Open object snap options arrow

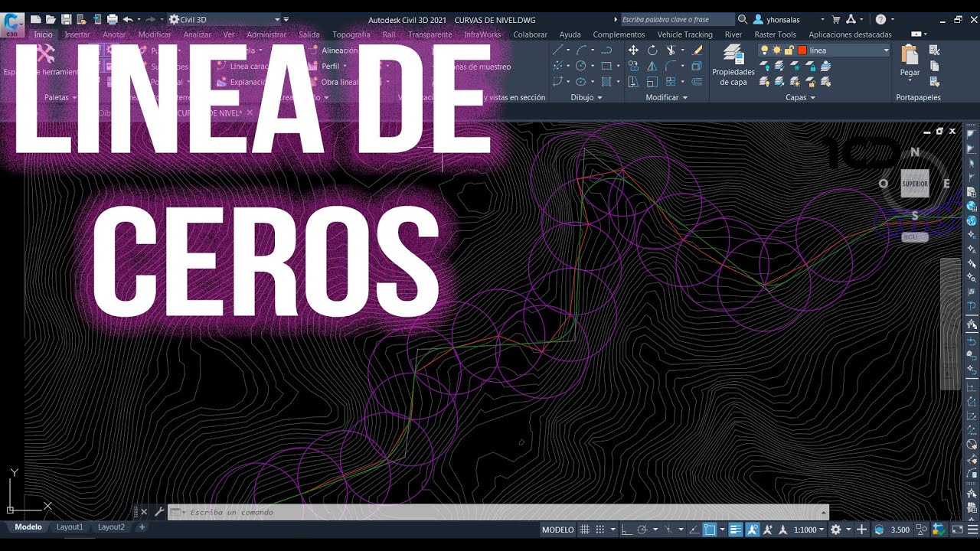click(722, 530)
